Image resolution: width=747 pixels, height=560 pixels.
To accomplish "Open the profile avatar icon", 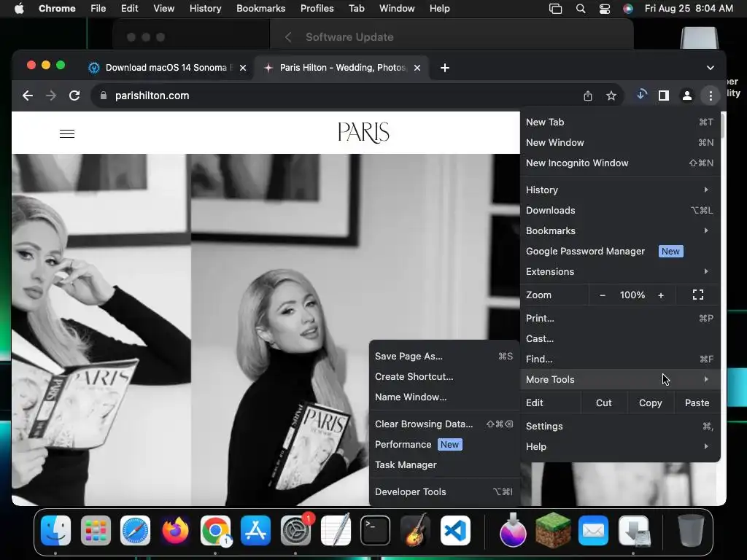I will point(687,96).
